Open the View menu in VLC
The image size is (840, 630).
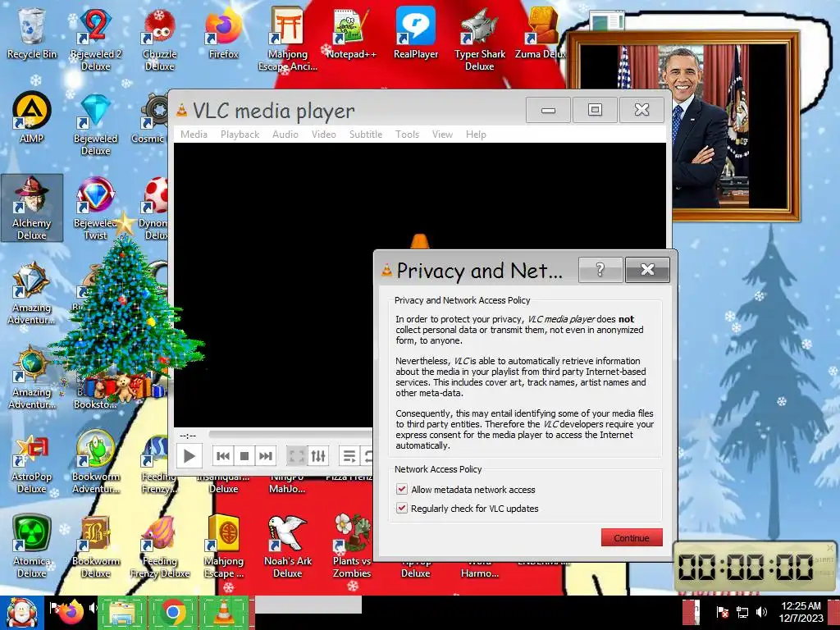point(442,135)
